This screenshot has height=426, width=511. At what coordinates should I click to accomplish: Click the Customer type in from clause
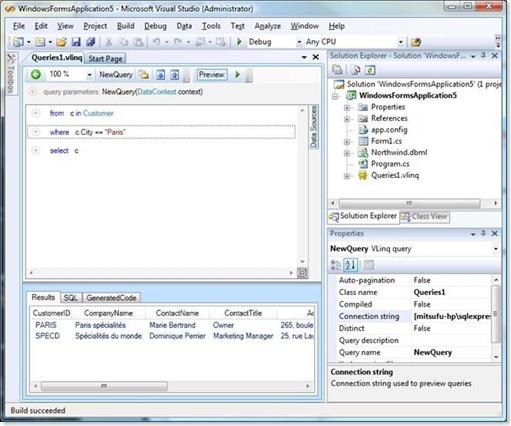tap(98, 113)
